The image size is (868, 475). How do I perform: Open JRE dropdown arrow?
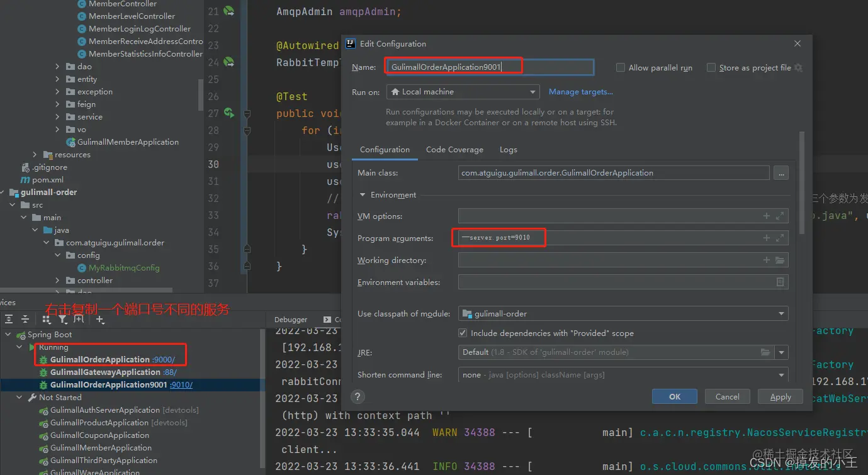pos(782,352)
